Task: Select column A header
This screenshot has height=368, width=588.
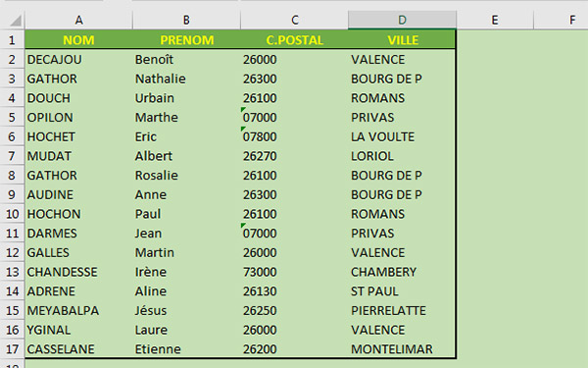Action: [78, 20]
